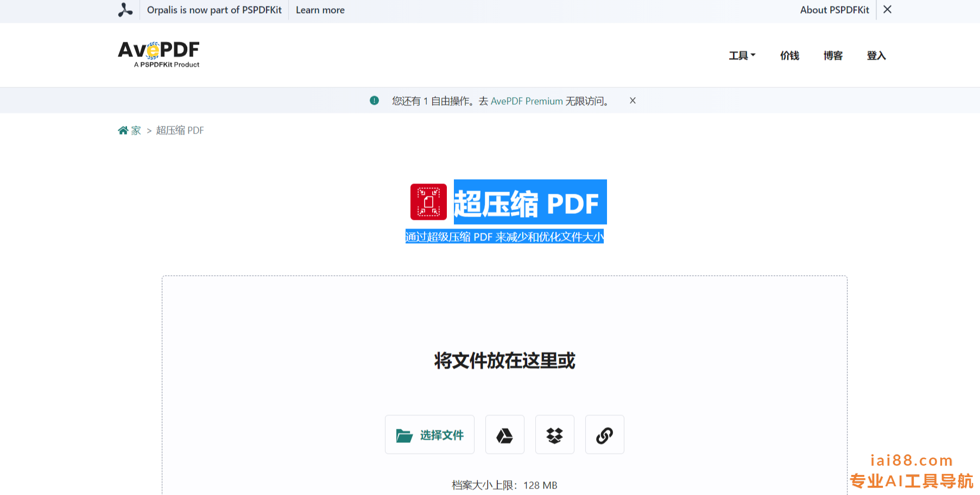Image resolution: width=980 pixels, height=495 pixels.
Task: Click the red Hyper-compress PDF icon
Action: pos(428,202)
